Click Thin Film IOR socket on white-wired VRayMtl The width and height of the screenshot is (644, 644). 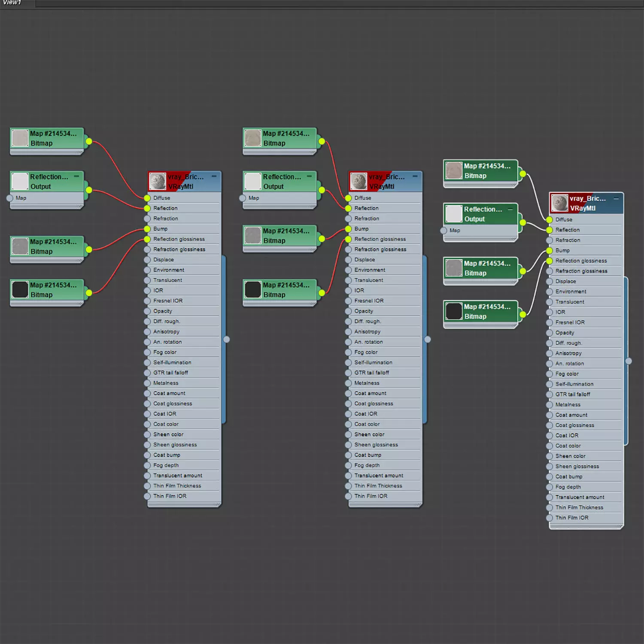pos(549,518)
